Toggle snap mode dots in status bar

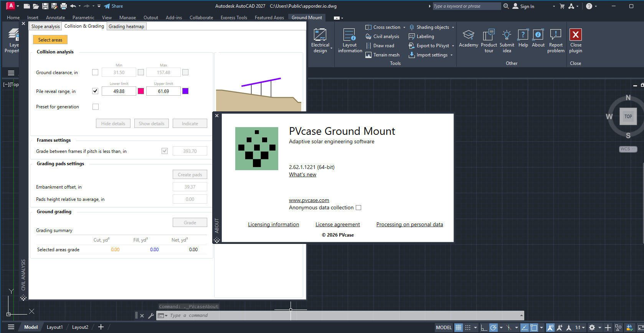(468, 328)
